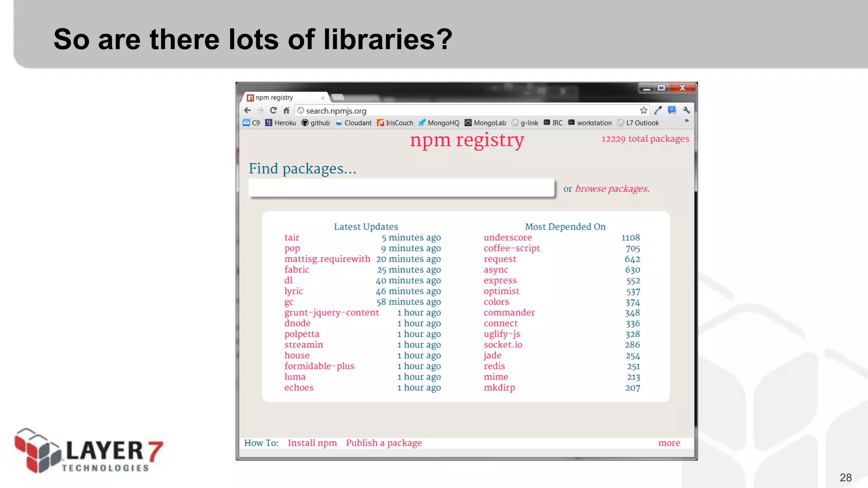Open the echoes package link

pyautogui.click(x=299, y=388)
